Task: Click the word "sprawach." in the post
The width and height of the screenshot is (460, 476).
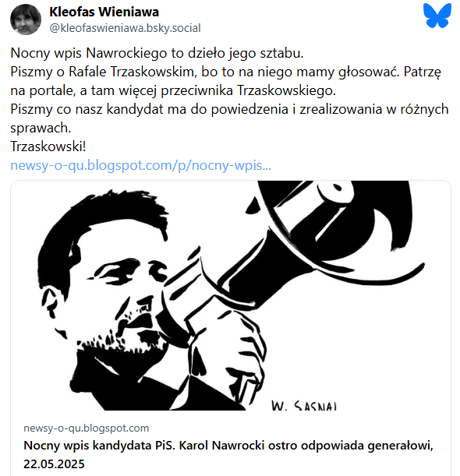Action: 41,128
